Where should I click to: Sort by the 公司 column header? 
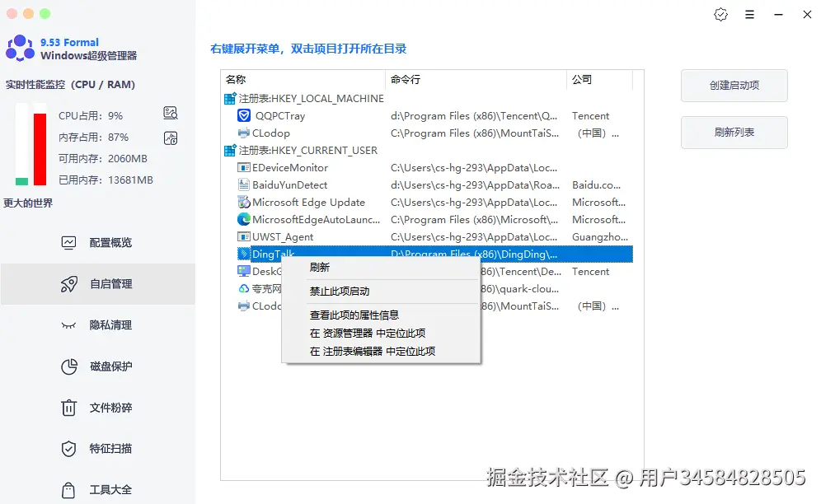click(x=599, y=80)
